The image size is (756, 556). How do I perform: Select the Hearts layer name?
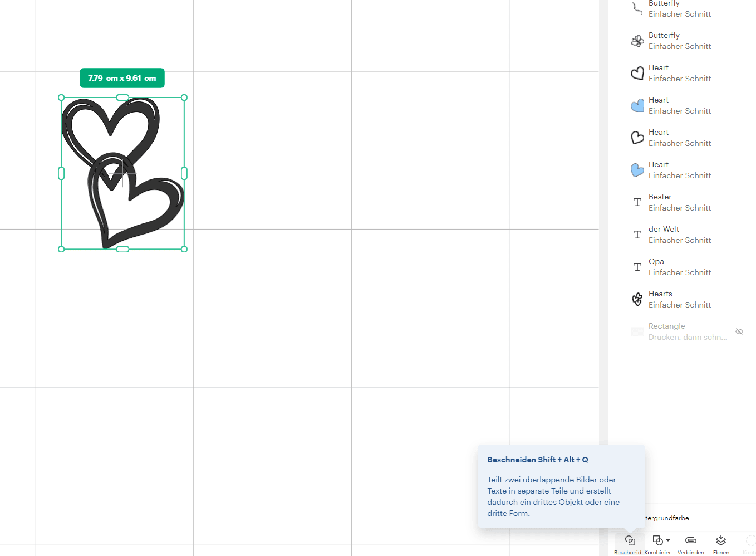point(660,294)
